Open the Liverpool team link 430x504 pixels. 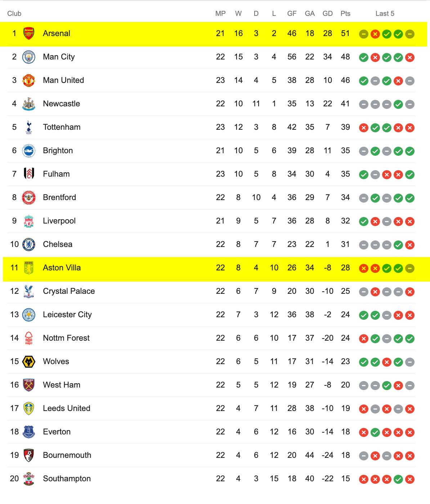pos(59,221)
